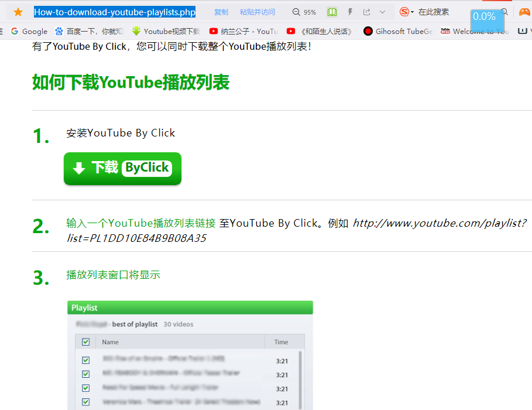Screen dimensions: 532x410
Task: Uncheck the 300: Rise of an Empire row checkbox
Action: tap(86, 360)
